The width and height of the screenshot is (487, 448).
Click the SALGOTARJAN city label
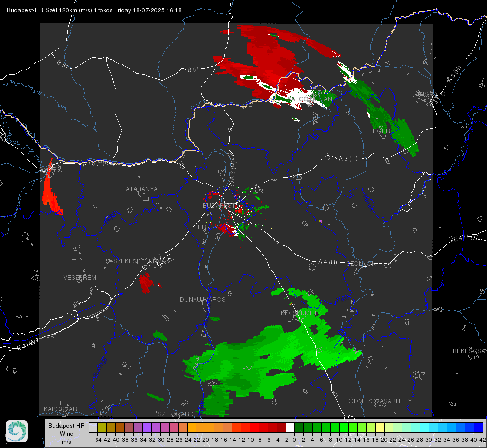click(x=309, y=99)
